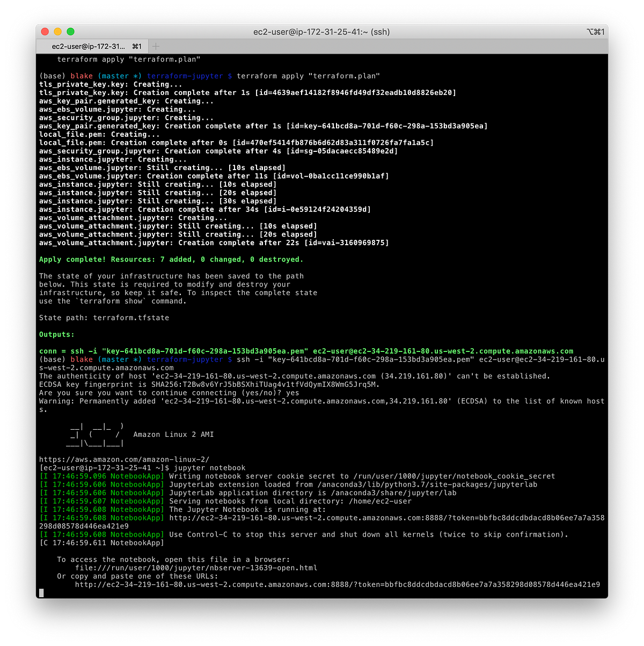Select the ec2-user@ip-172-31 terminal tab
Image resolution: width=644 pixels, height=646 pixels.
[x=91, y=46]
